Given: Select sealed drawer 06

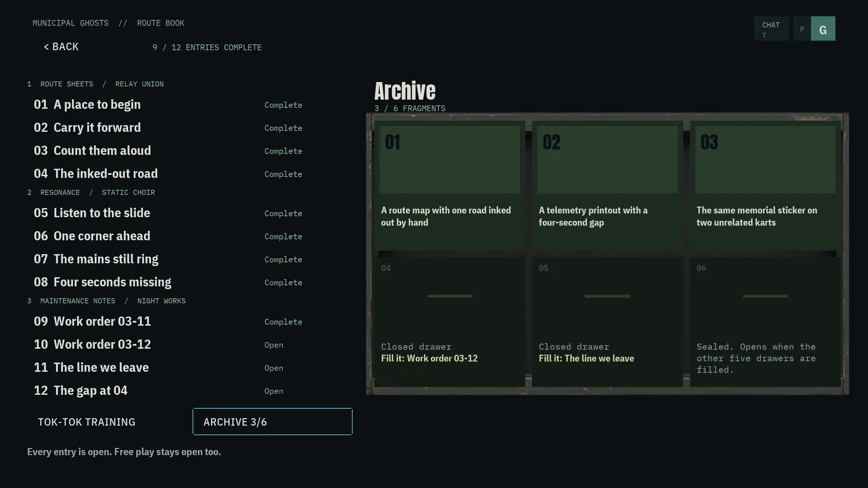Looking at the screenshot, I should pos(765,322).
